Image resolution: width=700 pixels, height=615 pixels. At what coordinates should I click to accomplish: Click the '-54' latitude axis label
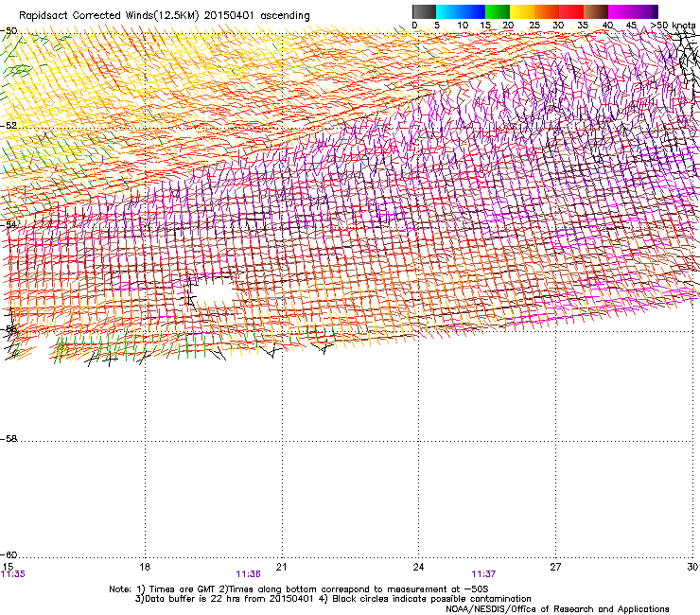tap(9, 224)
